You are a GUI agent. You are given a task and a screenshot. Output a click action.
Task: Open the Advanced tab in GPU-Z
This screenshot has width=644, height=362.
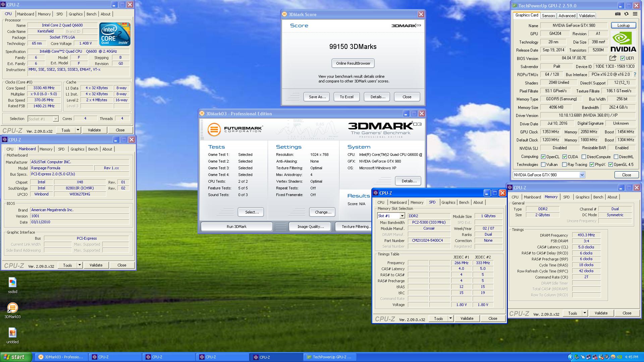point(567,16)
